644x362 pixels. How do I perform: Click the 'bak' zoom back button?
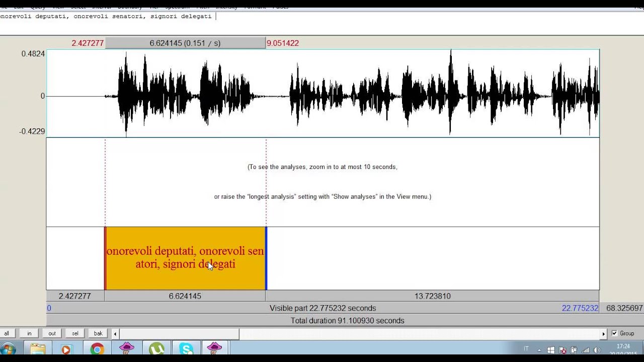coord(98,333)
